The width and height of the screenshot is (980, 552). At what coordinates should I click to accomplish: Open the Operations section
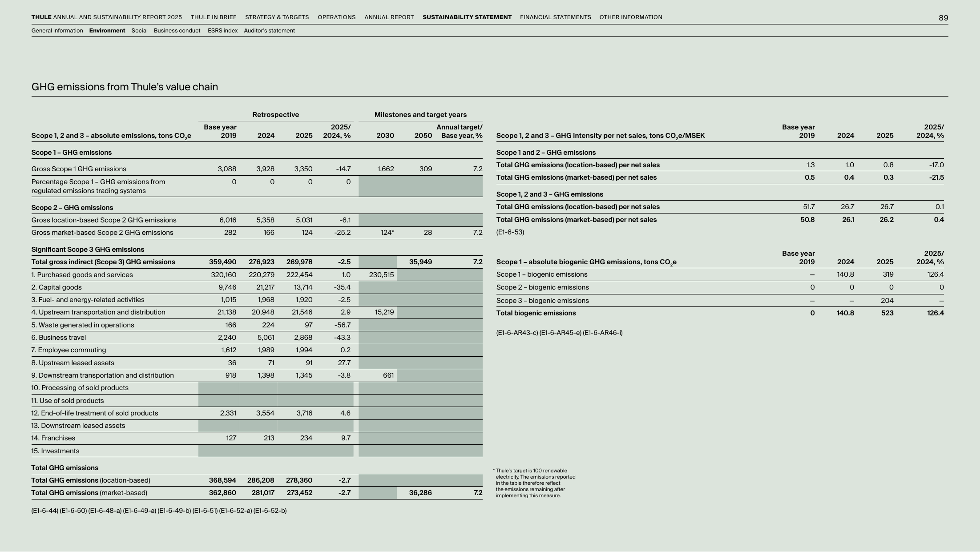[336, 17]
